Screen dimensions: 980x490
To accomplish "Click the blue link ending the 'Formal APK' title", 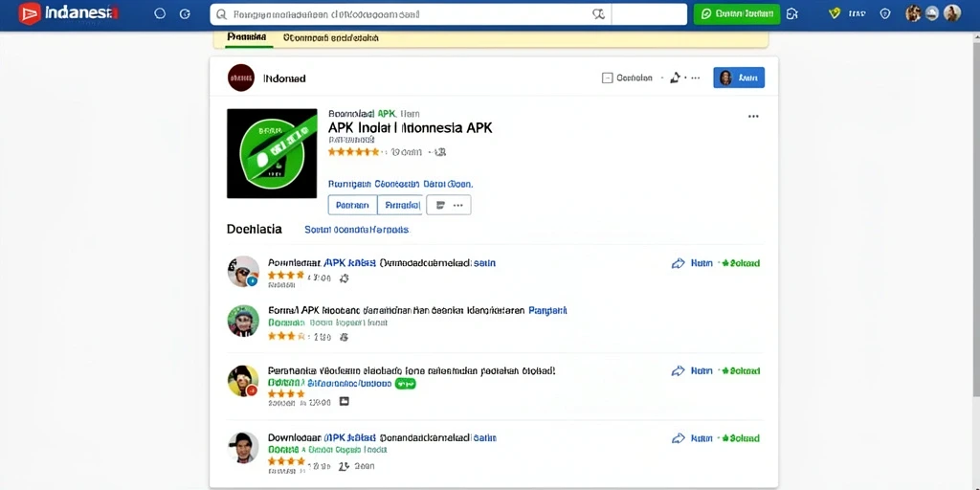I will (547, 310).
